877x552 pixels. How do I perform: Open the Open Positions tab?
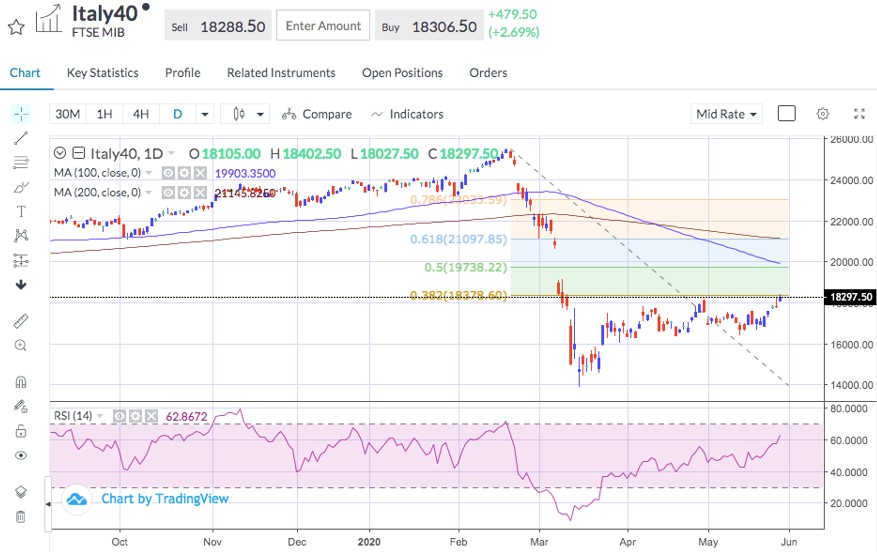[402, 73]
